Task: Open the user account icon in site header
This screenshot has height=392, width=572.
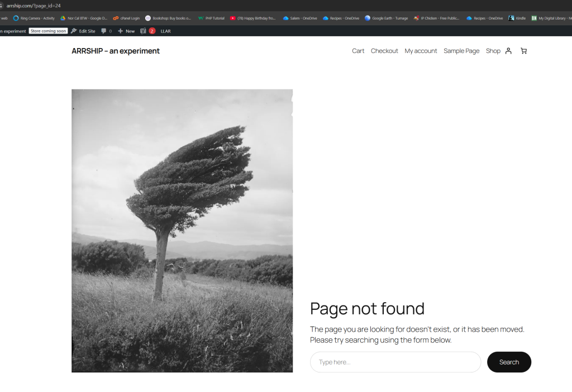Action: tap(508, 51)
